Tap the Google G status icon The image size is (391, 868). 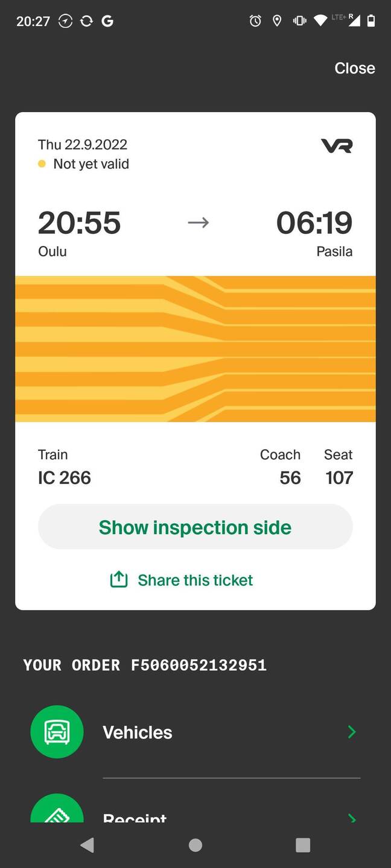click(x=107, y=21)
